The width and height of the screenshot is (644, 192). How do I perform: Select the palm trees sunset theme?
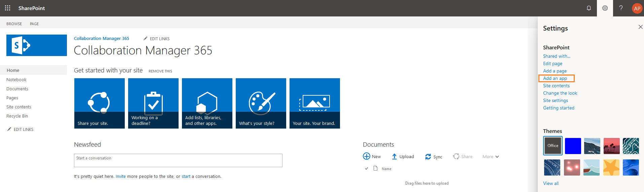coord(612,146)
